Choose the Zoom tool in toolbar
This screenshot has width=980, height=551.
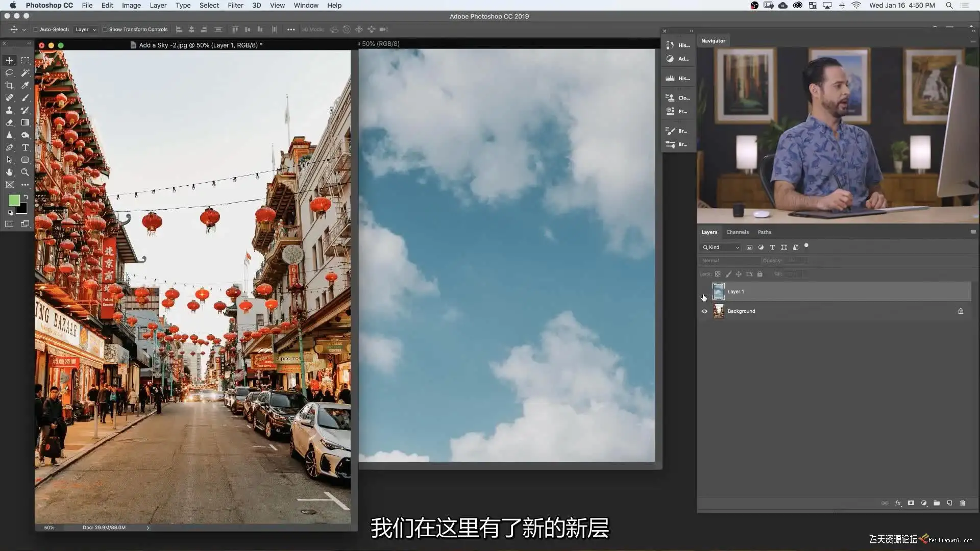point(25,172)
